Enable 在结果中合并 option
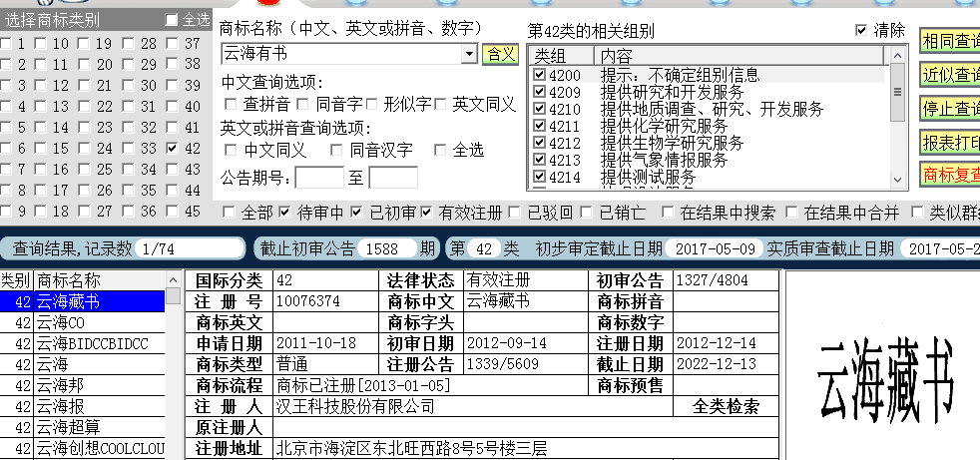The width and height of the screenshot is (980, 460). 791,213
